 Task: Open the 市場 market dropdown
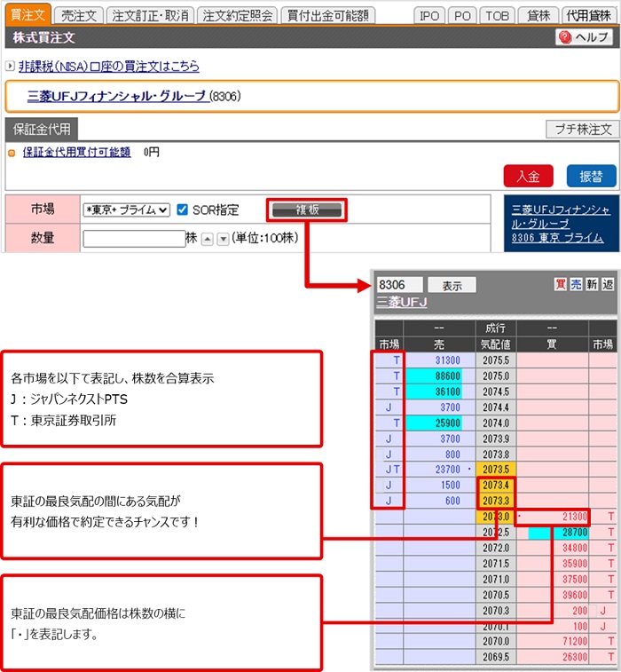coord(126,210)
